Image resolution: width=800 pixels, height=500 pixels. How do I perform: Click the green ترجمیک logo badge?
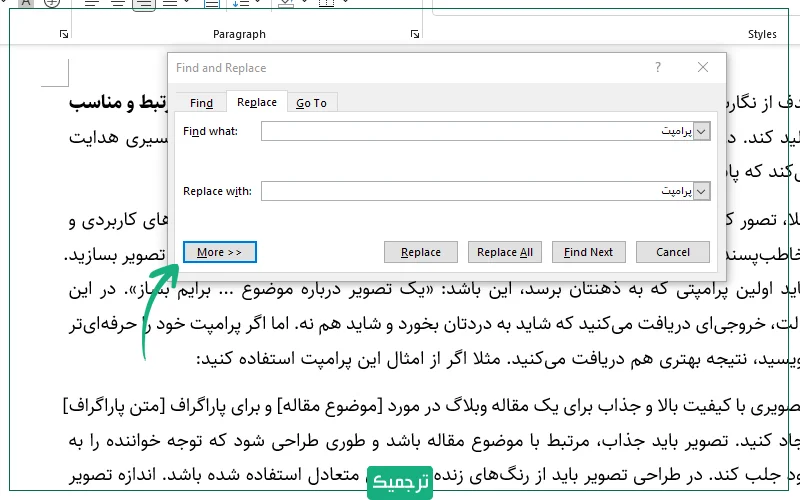click(400, 481)
